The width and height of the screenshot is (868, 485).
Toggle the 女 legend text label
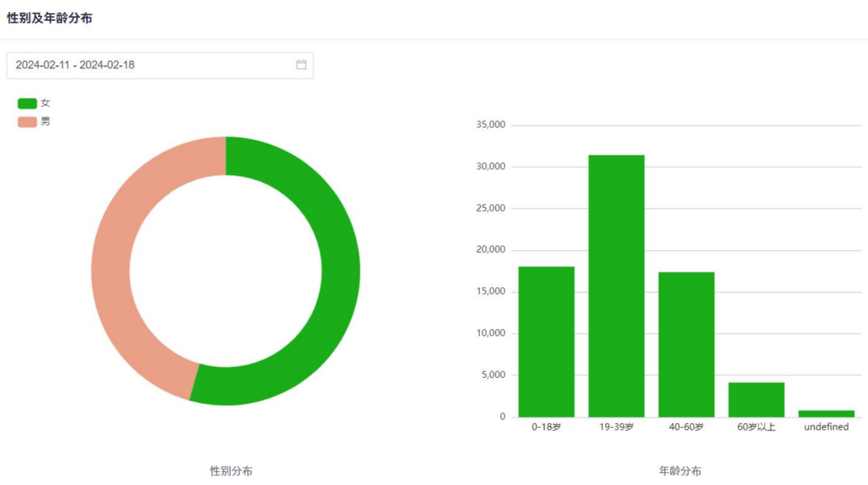click(46, 103)
